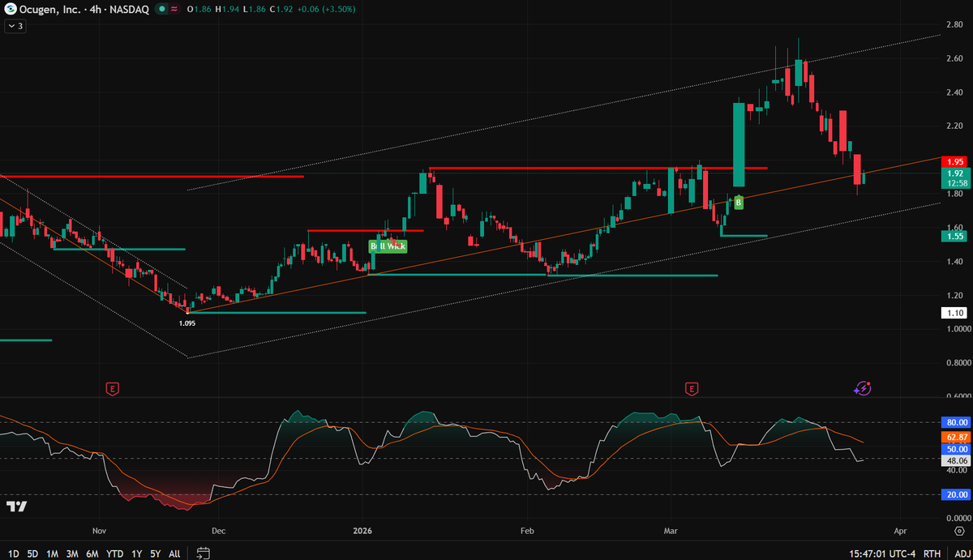This screenshot has width=973, height=560.
Task: Select the All time range
Action: click(x=174, y=554)
